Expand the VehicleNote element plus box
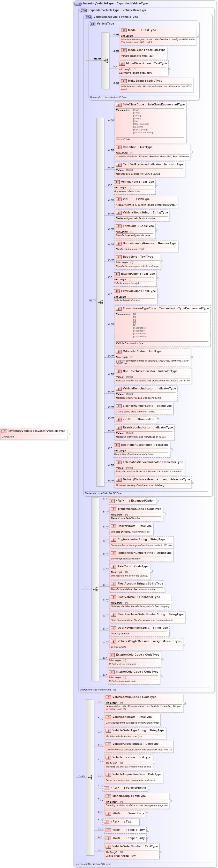The width and height of the screenshot is (218, 868). (156, 187)
